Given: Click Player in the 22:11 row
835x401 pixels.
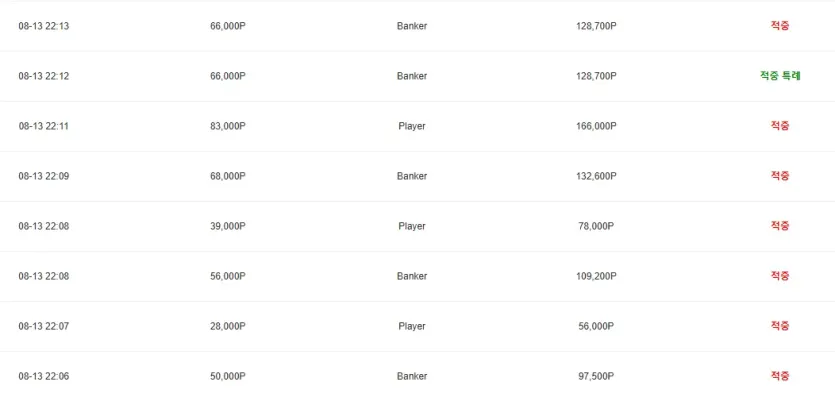Looking at the screenshot, I should (412, 126).
